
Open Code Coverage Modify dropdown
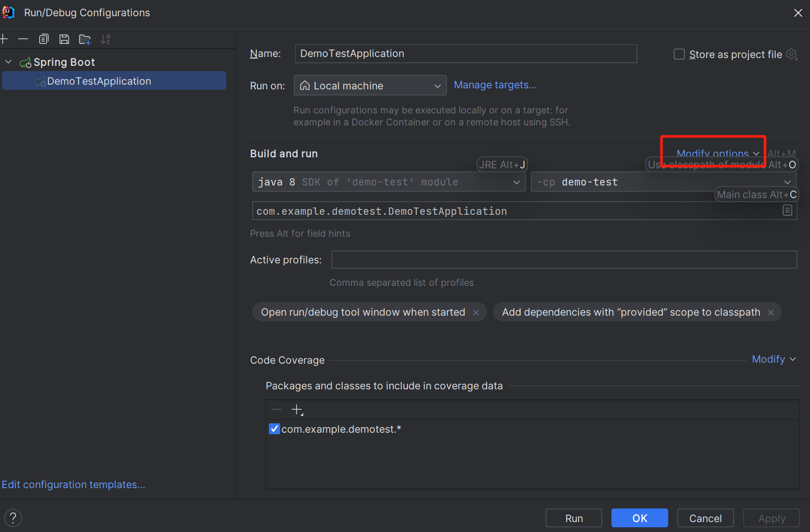(774, 359)
